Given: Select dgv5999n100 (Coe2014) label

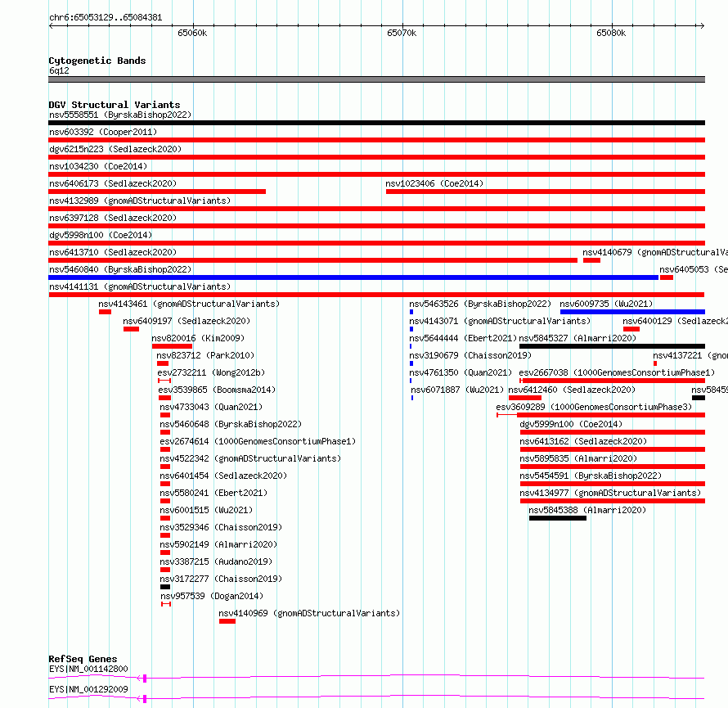Looking at the screenshot, I should pos(571,424).
